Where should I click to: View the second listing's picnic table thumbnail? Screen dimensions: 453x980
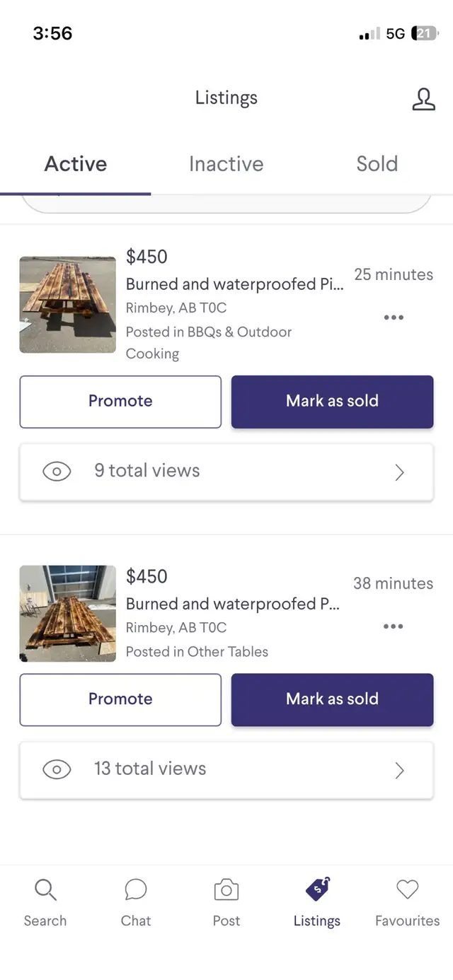[67, 613]
